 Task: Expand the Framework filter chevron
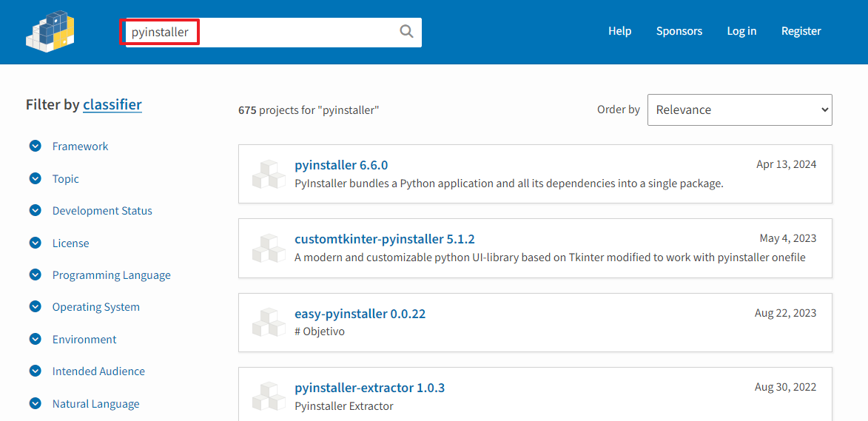coord(36,146)
